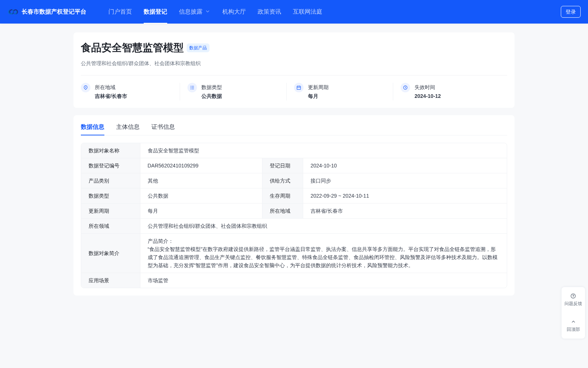588x368 pixels.
Task: Switch to the 主体信息 tab
Action: tap(128, 127)
